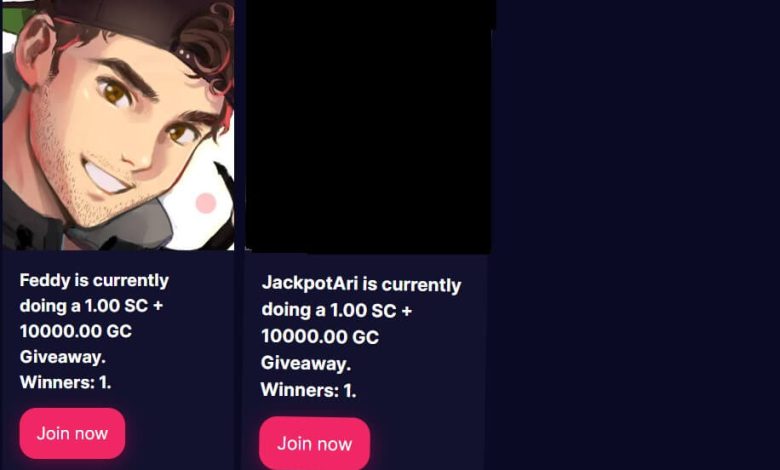780x470 pixels.
Task: Click "1.00 SC +" on JackpotAri's card
Action: pos(371,310)
